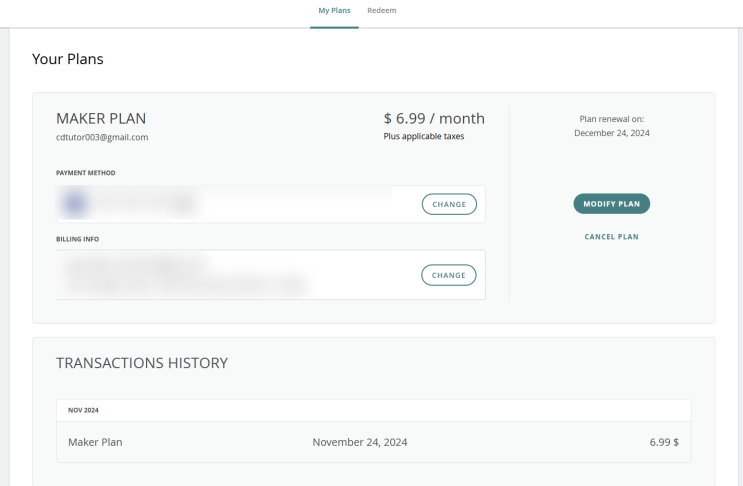743x486 pixels.
Task: Switch to the Redeem tab
Action: coord(382,10)
